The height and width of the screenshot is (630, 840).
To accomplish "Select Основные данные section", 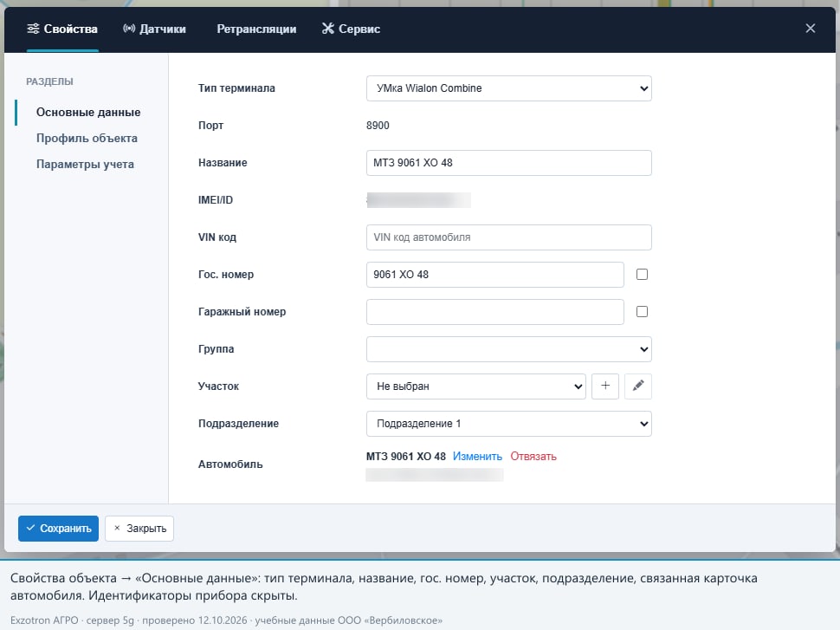I will [x=88, y=112].
